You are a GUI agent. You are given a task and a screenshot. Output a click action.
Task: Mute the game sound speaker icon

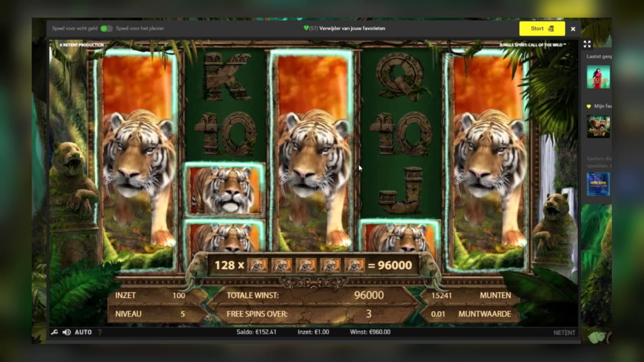[x=67, y=332]
